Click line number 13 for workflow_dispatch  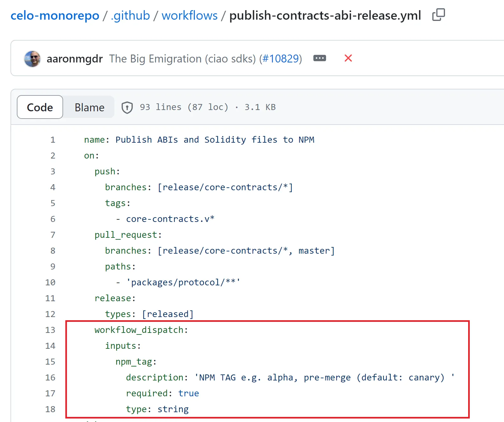pos(50,330)
